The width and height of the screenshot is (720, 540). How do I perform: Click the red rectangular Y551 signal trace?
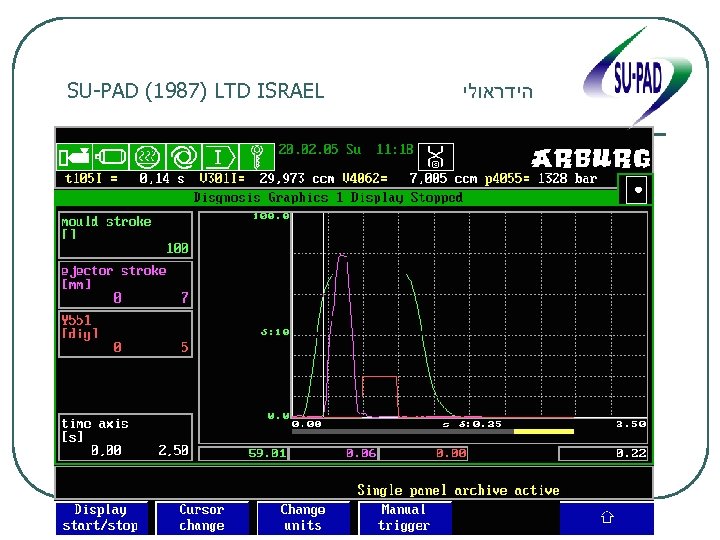(x=380, y=396)
